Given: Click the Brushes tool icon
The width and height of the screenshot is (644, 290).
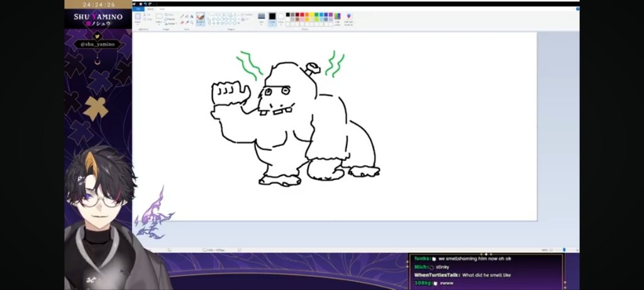Looking at the screenshot, I should tap(201, 18).
